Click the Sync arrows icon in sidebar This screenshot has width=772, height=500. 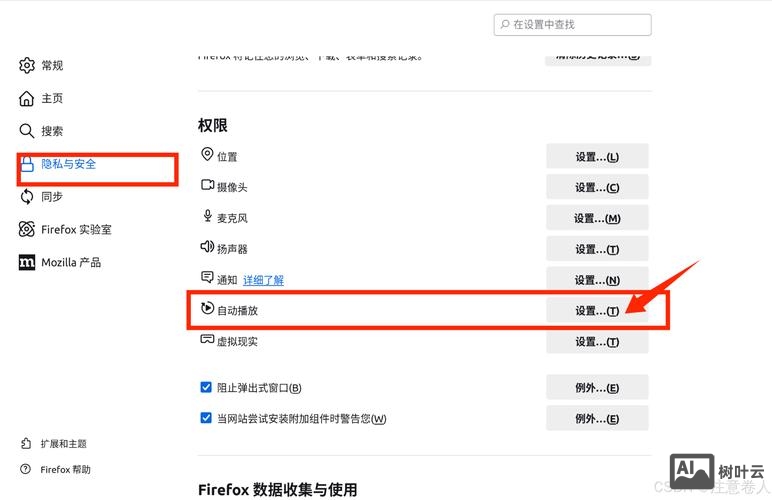(x=27, y=197)
